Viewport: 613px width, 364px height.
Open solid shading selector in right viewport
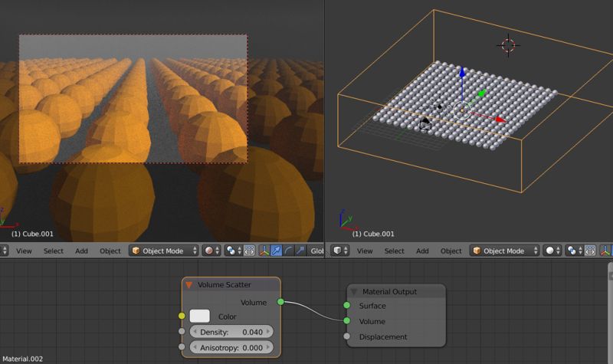point(552,251)
